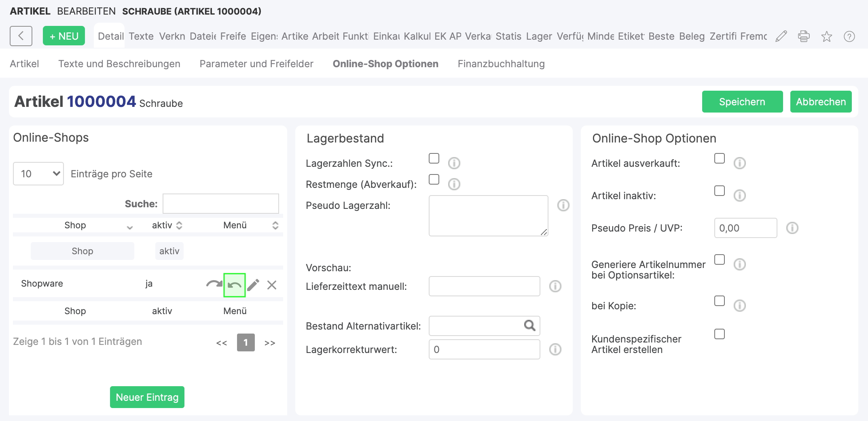Click the pencil edit icon in top toolbar
This screenshot has height=421, width=868.
(781, 36)
